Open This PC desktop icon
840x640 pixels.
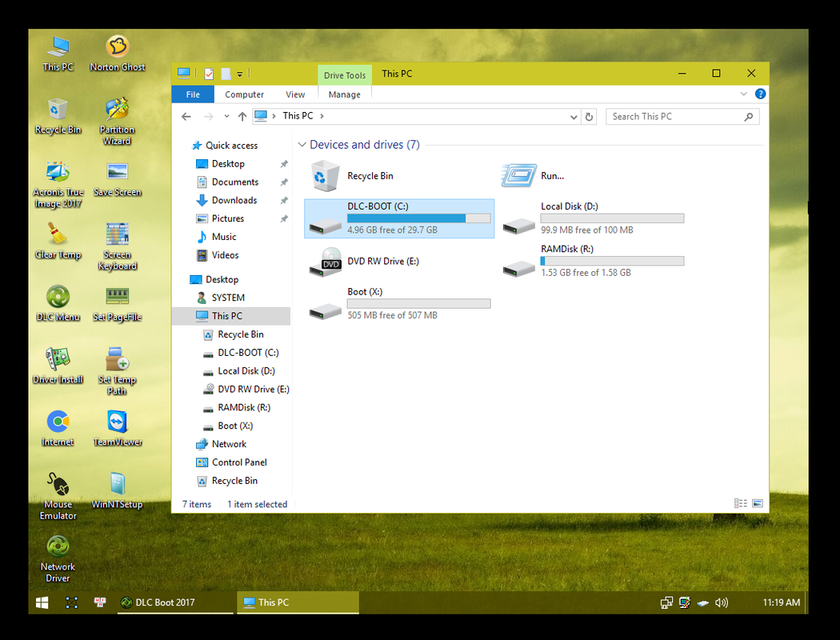point(58,54)
